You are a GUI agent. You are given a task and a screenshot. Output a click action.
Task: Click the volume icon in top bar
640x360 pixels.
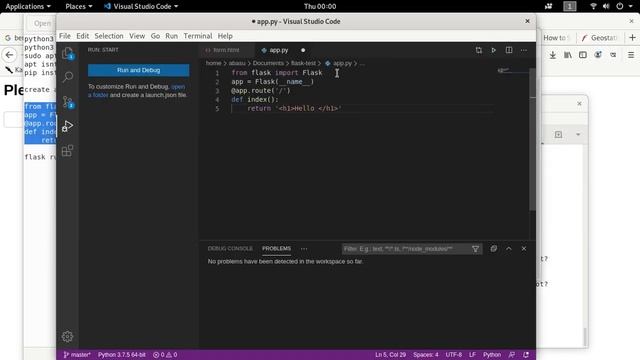(606, 7)
